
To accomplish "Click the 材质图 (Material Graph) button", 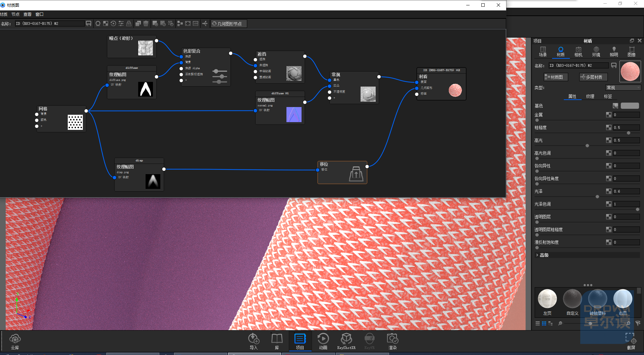I will (x=556, y=77).
